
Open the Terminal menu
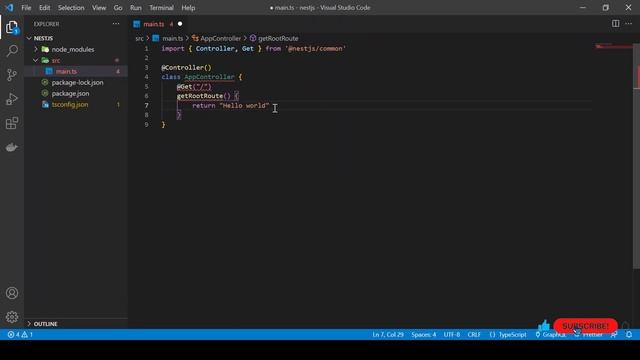point(161,8)
